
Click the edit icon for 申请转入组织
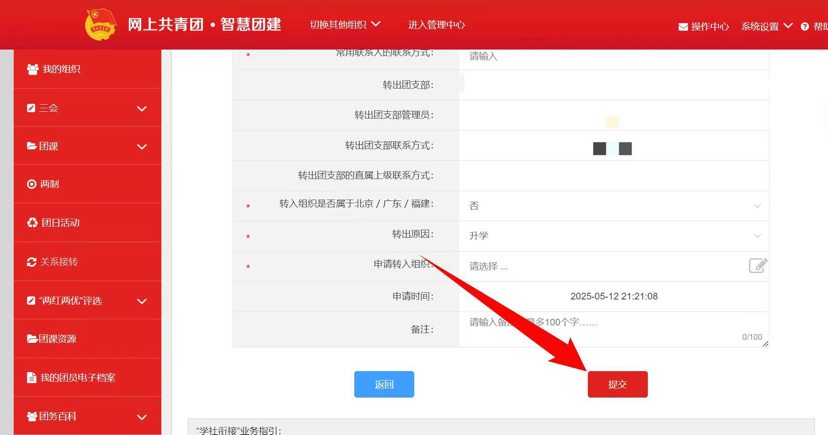[x=757, y=265]
